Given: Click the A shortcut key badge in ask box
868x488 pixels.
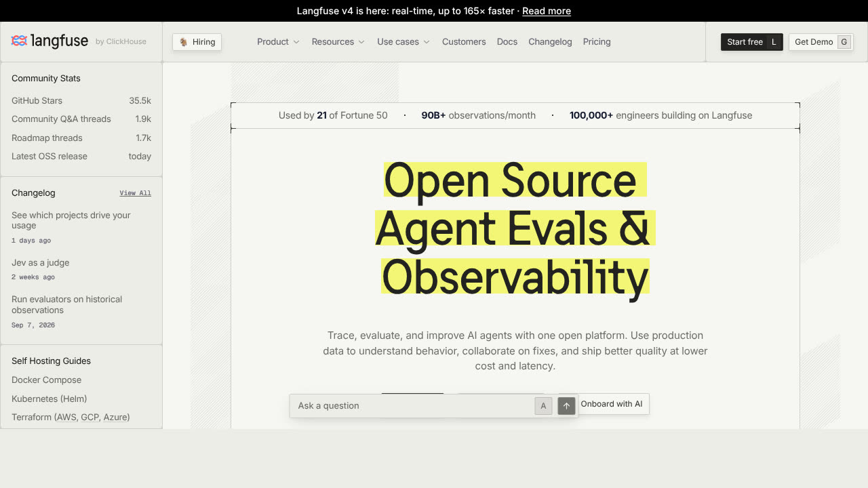Looking at the screenshot, I should [x=543, y=406].
